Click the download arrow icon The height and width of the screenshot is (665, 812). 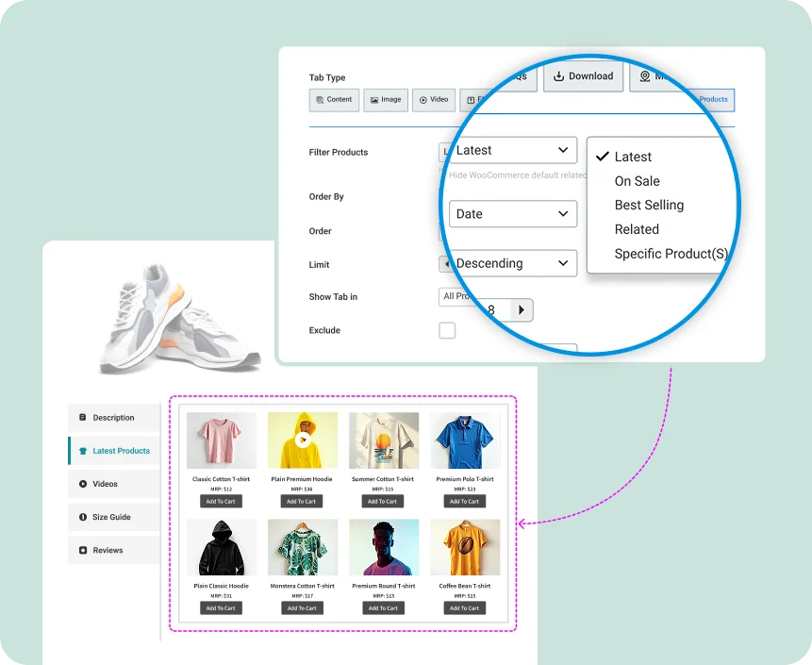point(558,76)
